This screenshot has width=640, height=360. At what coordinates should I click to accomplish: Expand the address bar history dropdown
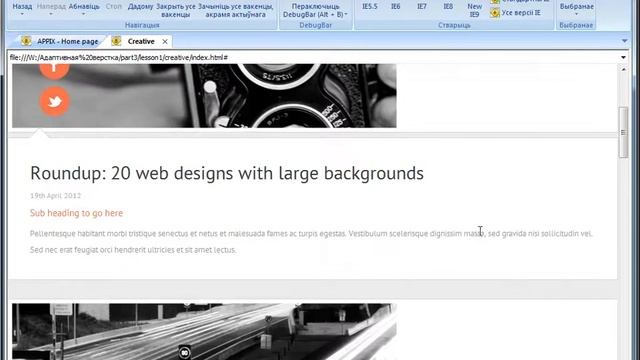[623, 57]
